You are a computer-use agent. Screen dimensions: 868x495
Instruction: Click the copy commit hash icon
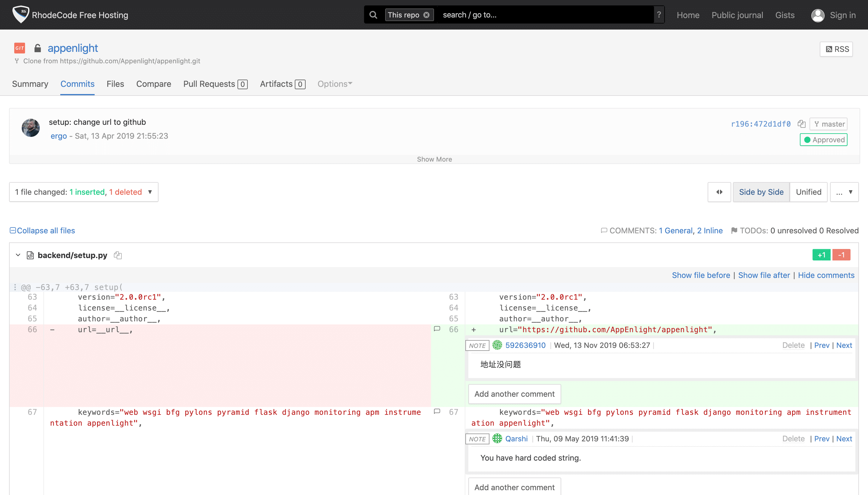point(802,124)
